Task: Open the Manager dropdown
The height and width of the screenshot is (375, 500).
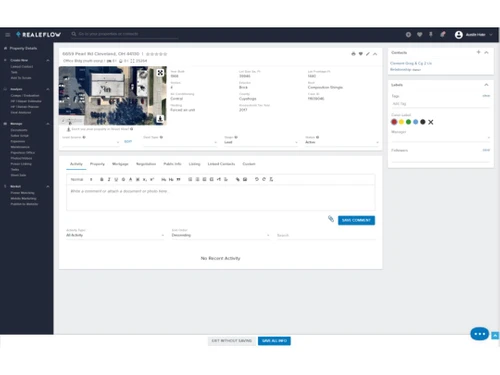Action: click(x=440, y=137)
